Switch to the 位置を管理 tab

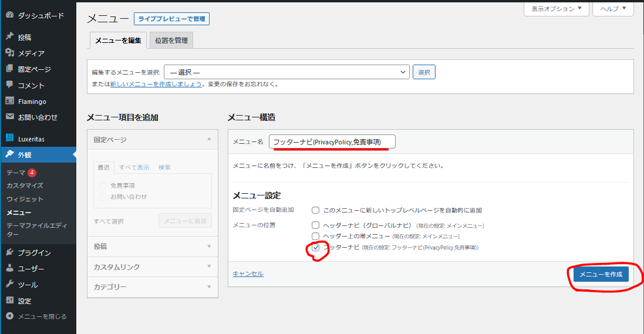click(171, 41)
